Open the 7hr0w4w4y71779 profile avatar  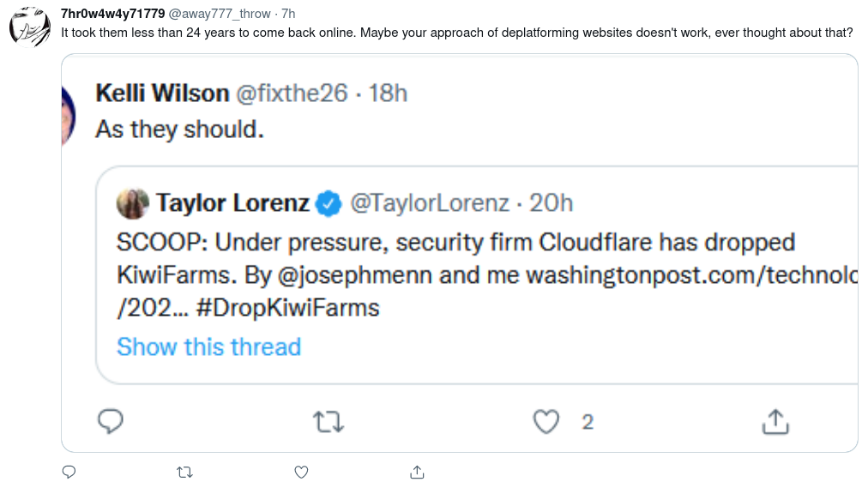click(x=30, y=27)
